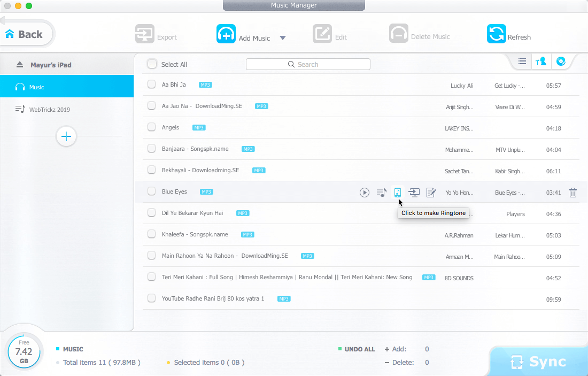
Task: Click the Sync button
Action: click(x=538, y=362)
